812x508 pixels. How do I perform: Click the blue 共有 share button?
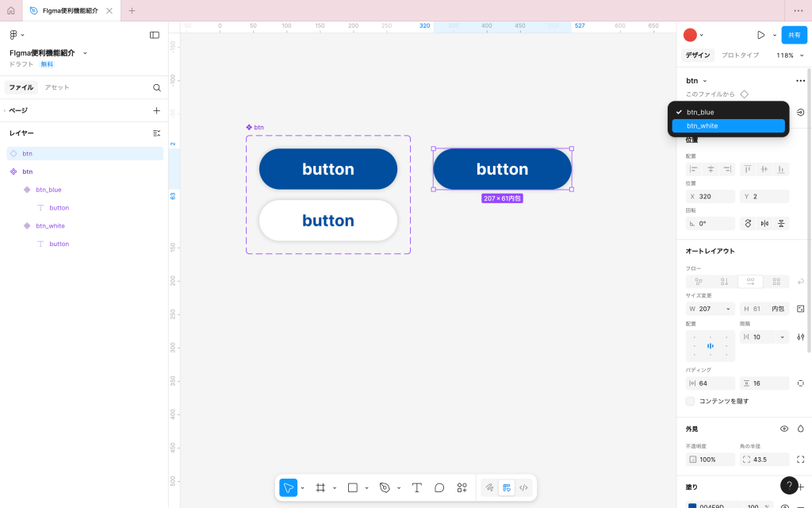point(794,35)
